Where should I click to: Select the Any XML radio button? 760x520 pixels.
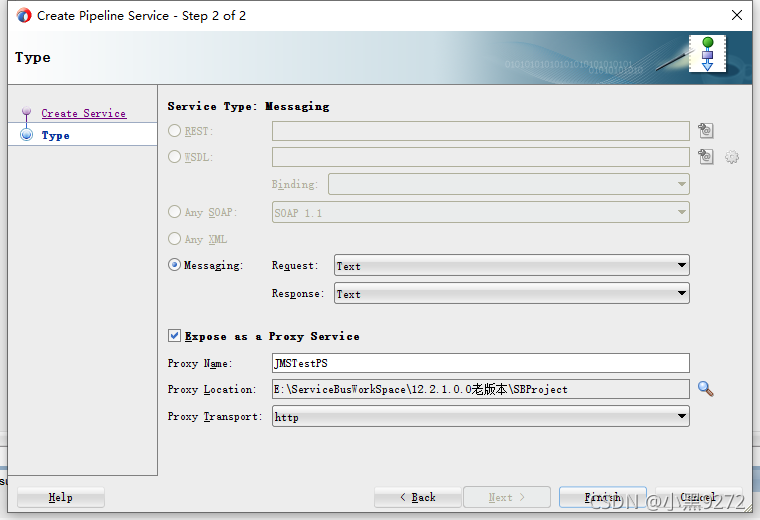tap(174, 239)
